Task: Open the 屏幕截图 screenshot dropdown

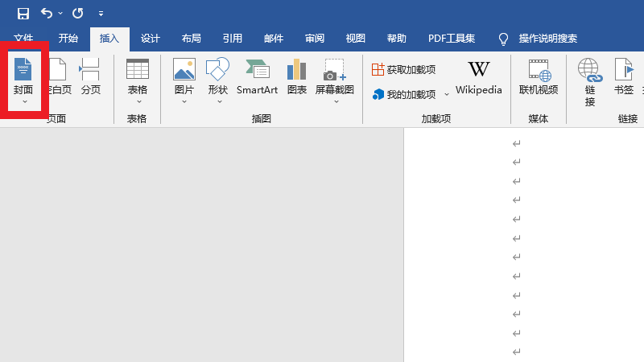Action: pos(335,101)
